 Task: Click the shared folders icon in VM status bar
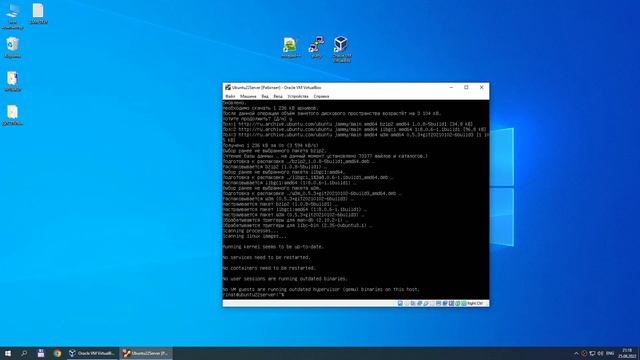pos(432,303)
